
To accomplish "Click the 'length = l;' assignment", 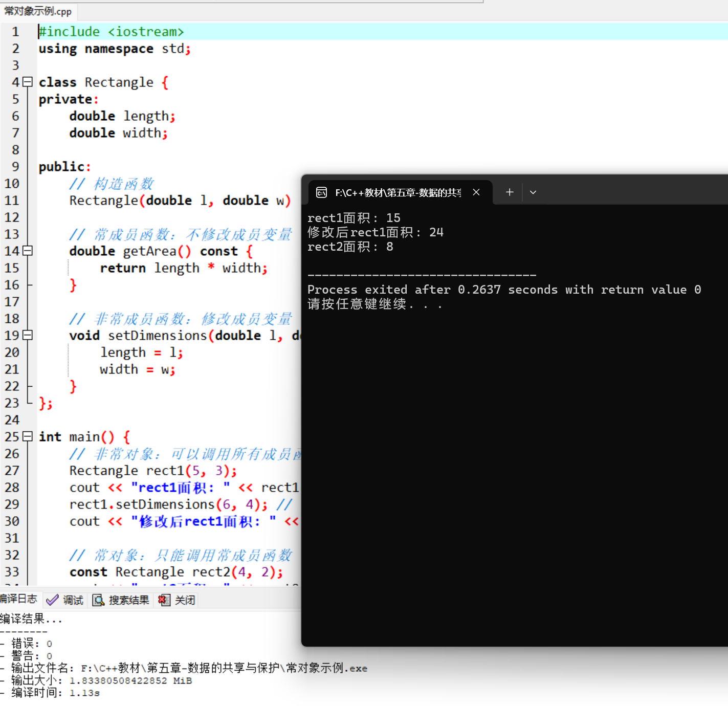I will click(x=142, y=352).
